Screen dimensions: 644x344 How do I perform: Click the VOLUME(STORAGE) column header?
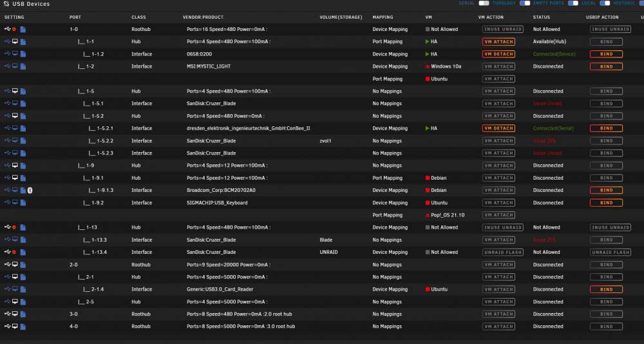(341, 17)
